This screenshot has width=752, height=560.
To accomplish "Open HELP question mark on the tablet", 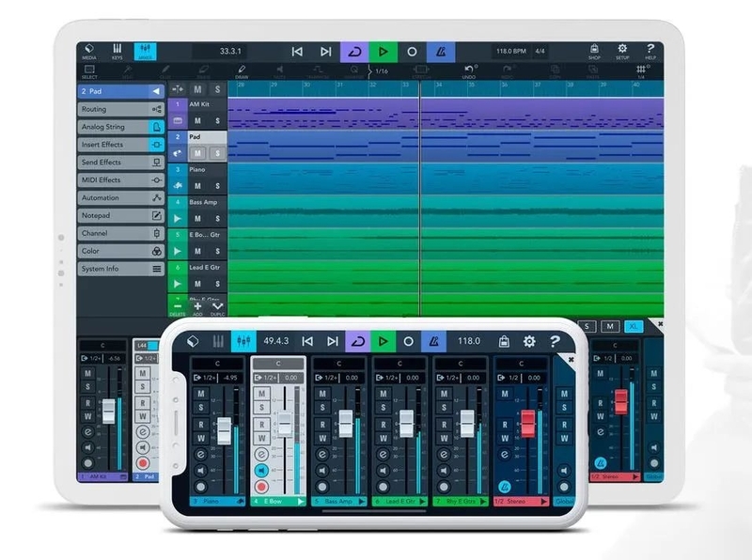I will (x=650, y=52).
